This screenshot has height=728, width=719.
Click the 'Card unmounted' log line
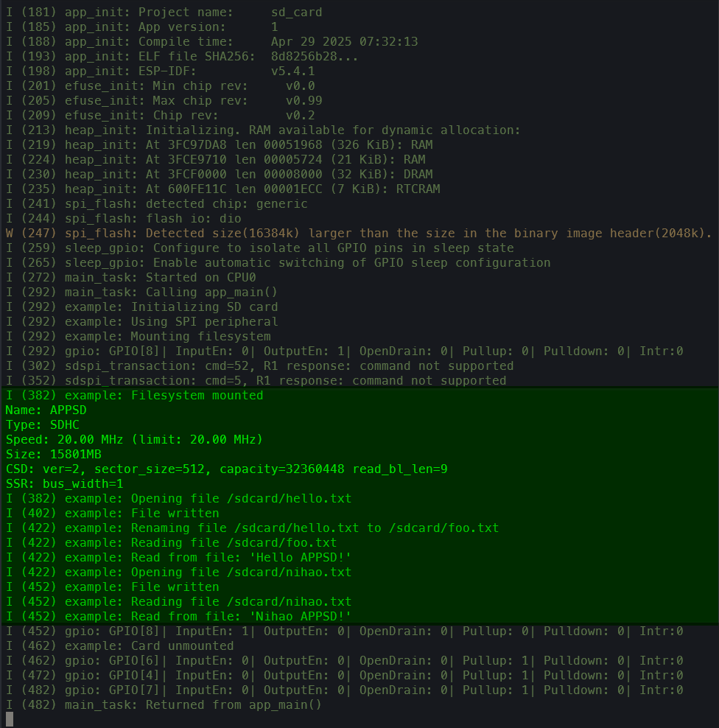coord(120,646)
